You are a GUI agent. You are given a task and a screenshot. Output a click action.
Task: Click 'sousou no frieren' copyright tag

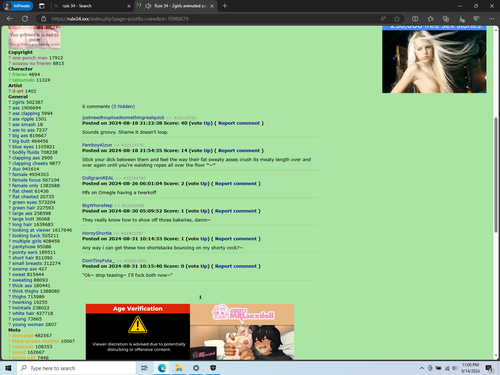pyautogui.click(x=32, y=63)
